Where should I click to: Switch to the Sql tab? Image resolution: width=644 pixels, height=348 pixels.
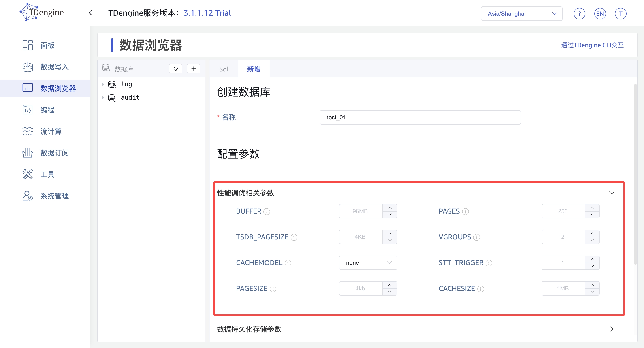pyautogui.click(x=224, y=69)
